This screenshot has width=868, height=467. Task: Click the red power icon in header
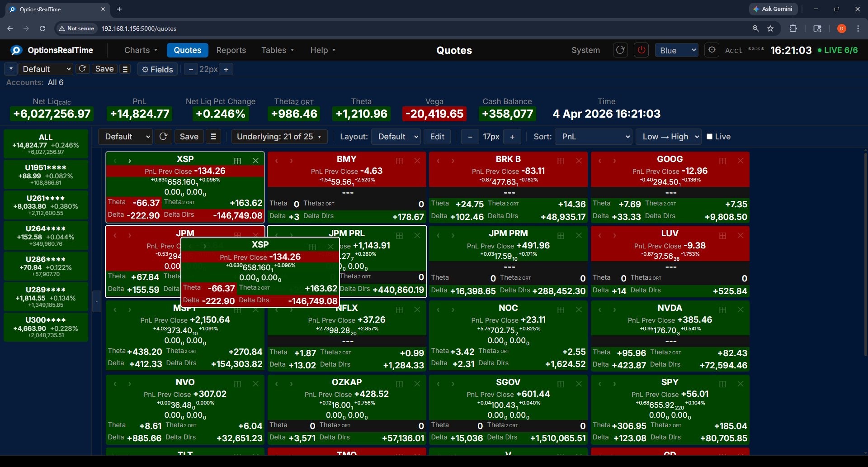point(641,50)
